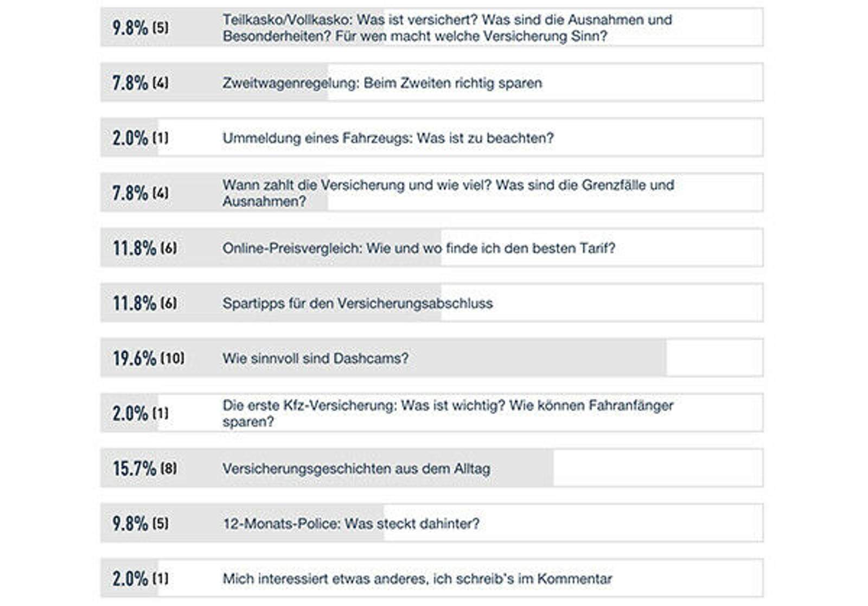868x606 pixels.
Task: Pick 'Spartipps für den Versicherungsabschluss' text
Action: 358,303
